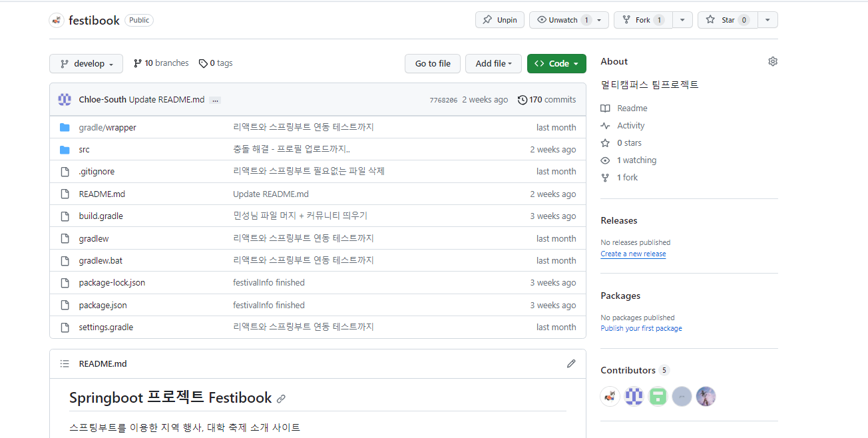868x438 pixels.
Task: Click Create a new release link
Action: 633,254
